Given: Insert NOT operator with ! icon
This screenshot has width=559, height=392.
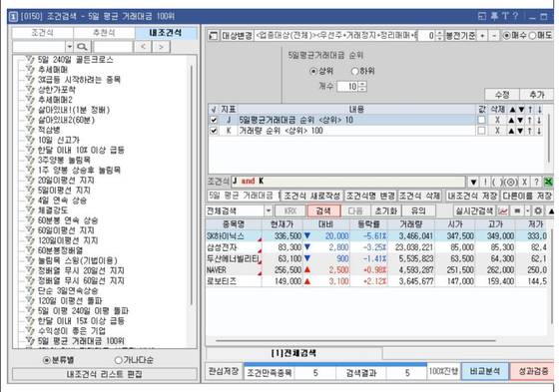Looking at the screenshot, I should point(485,183).
